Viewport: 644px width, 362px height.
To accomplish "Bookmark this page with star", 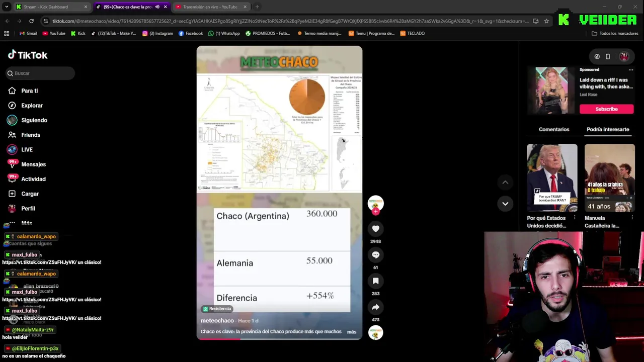I will click(x=546, y=21).
